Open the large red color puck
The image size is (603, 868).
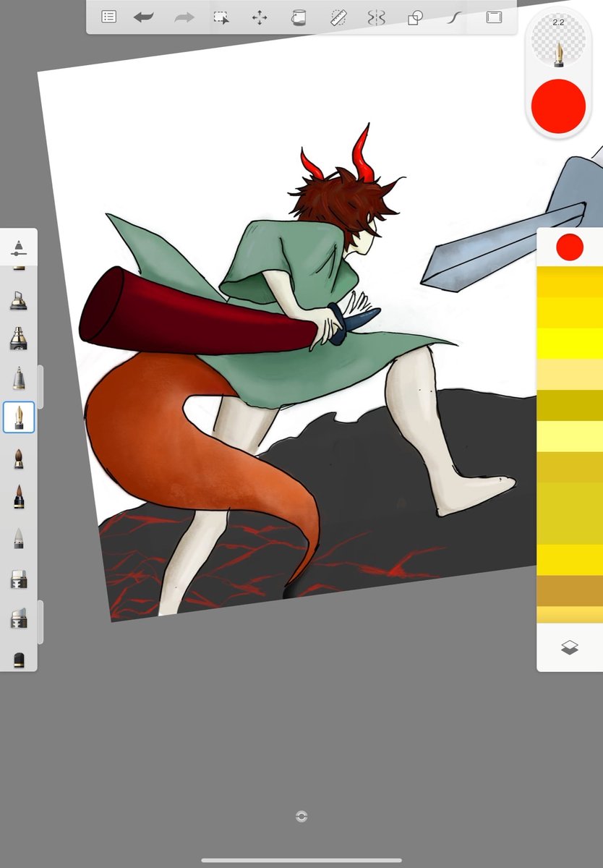pyautogui.click(x=558, y=106)
